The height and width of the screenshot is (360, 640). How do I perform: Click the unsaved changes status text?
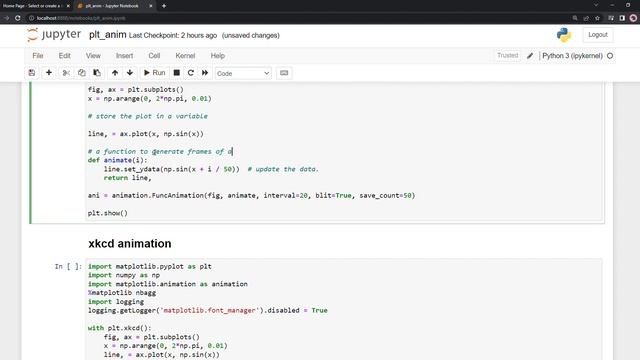pyautogui.click(x=251, y=36)
